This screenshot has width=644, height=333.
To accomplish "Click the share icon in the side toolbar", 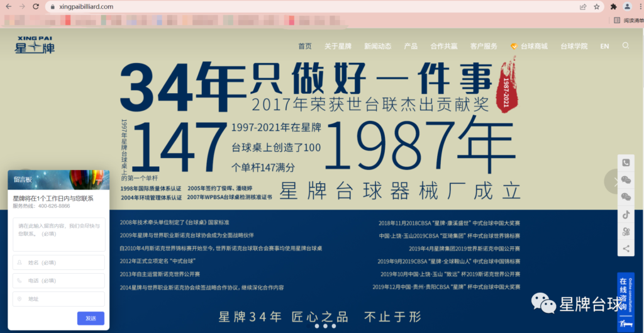I will (626, 248).
